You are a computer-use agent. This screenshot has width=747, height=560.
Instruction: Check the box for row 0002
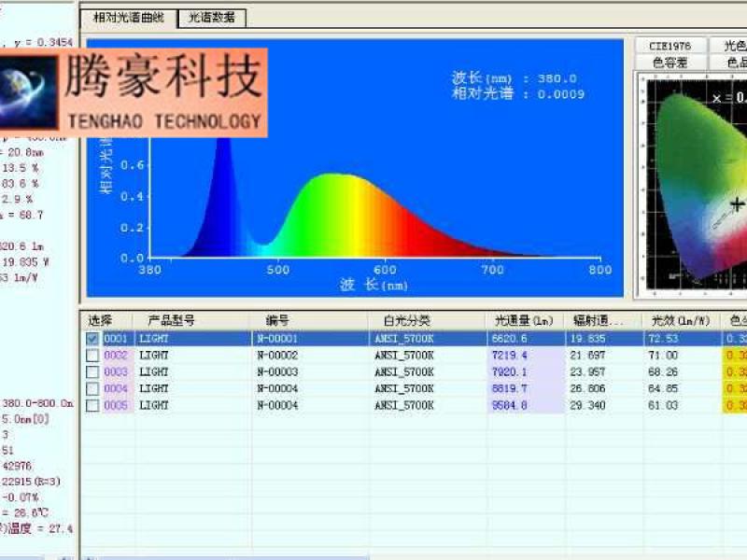pyautogui.click(x=92, y=356)
